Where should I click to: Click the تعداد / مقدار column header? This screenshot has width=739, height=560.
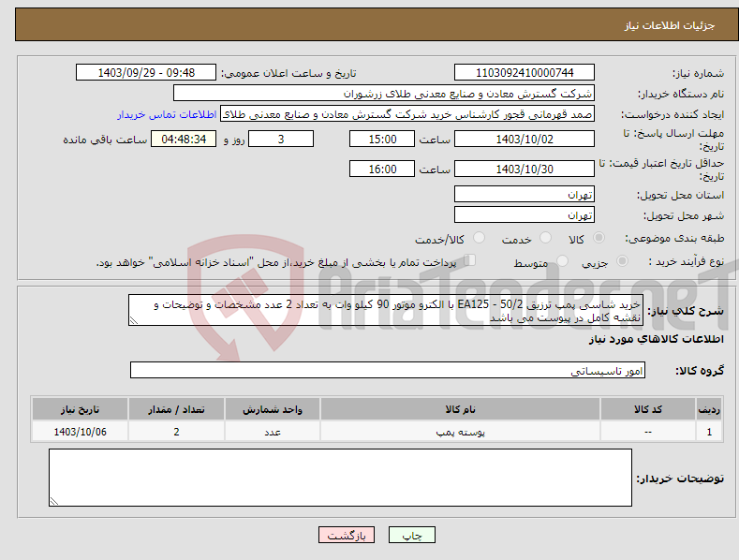176,409
